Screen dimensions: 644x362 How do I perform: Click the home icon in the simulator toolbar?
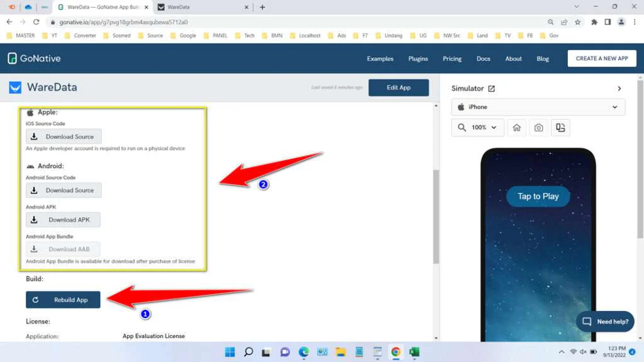pos(516,127)
